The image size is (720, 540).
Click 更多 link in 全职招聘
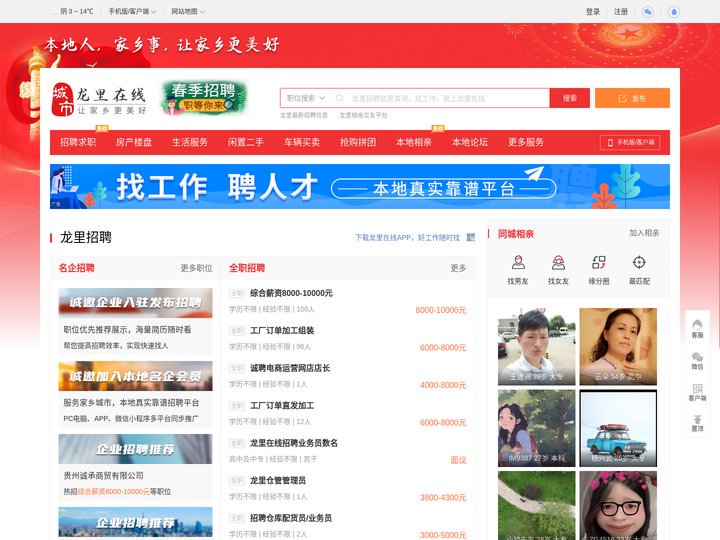(x=458, y=268)
